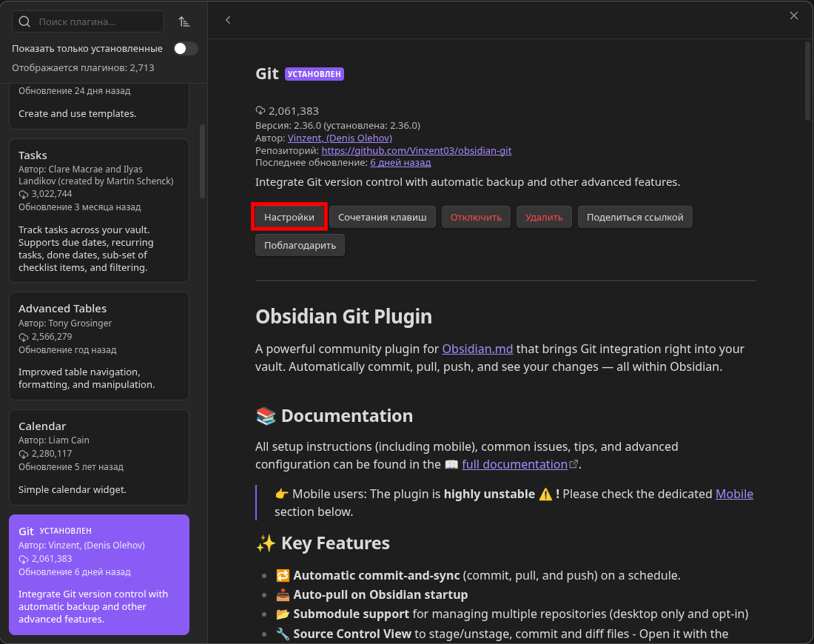This screenshot has width=814, height=644.
Task: Click the back arrow chevron
Action: 228,20
